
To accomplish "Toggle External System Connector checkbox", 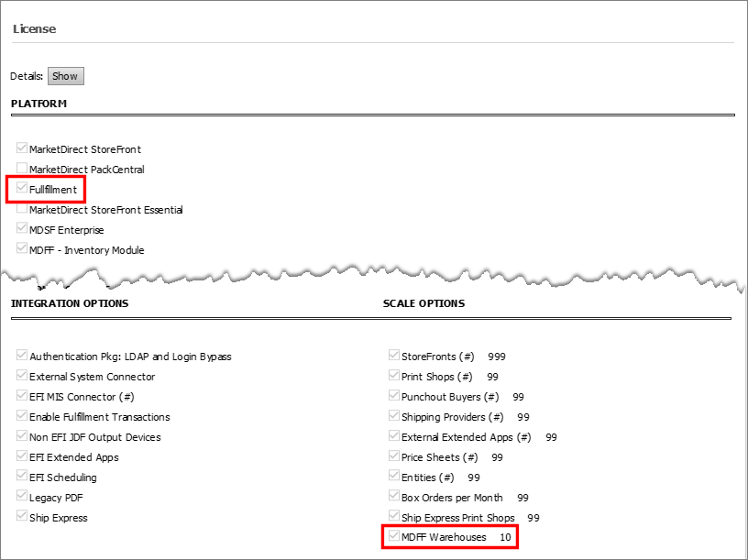I will [21, 376].
